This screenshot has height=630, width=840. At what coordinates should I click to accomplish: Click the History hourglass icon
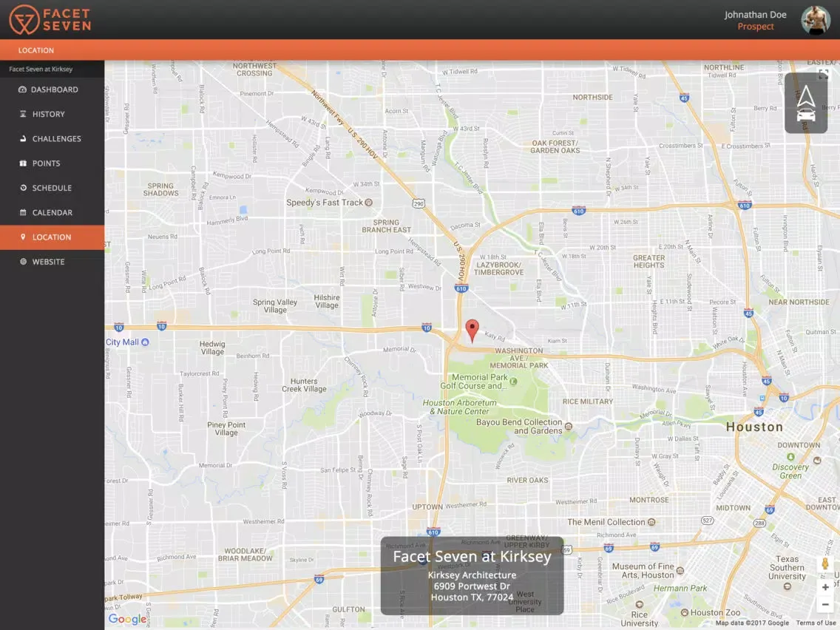23,114
